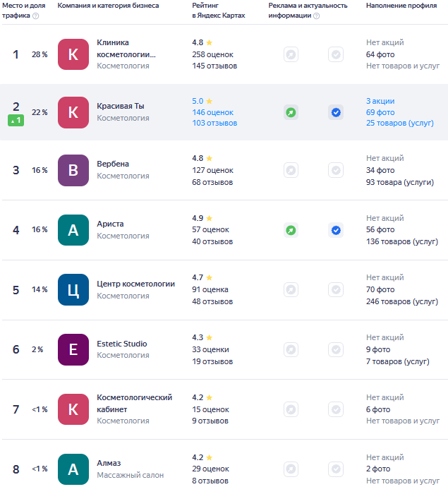Click the help icon next to 'информации' header
Image resolution: width=448 pixels, height=494 pixels.
tap(317, 16)
